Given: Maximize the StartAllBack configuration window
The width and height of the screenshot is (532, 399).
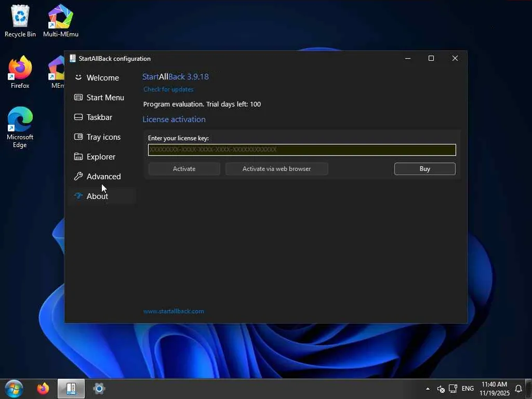Looking at the screenshot, I should pos(431,58).
